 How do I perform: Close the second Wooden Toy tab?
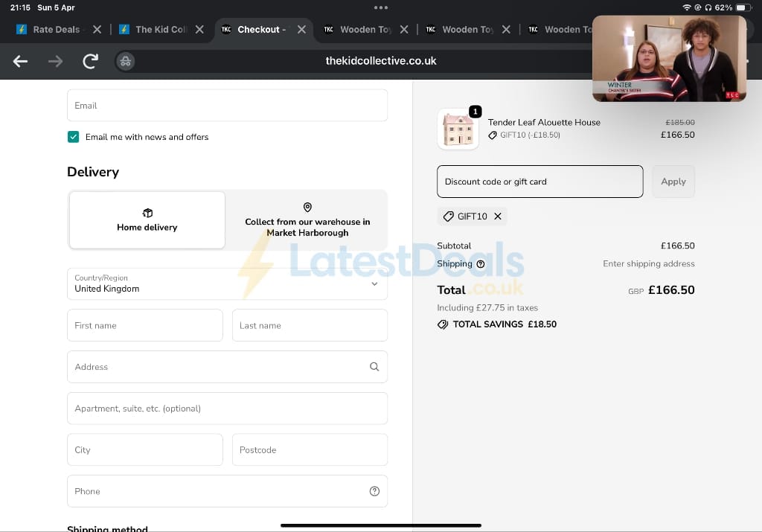point(506,30)
